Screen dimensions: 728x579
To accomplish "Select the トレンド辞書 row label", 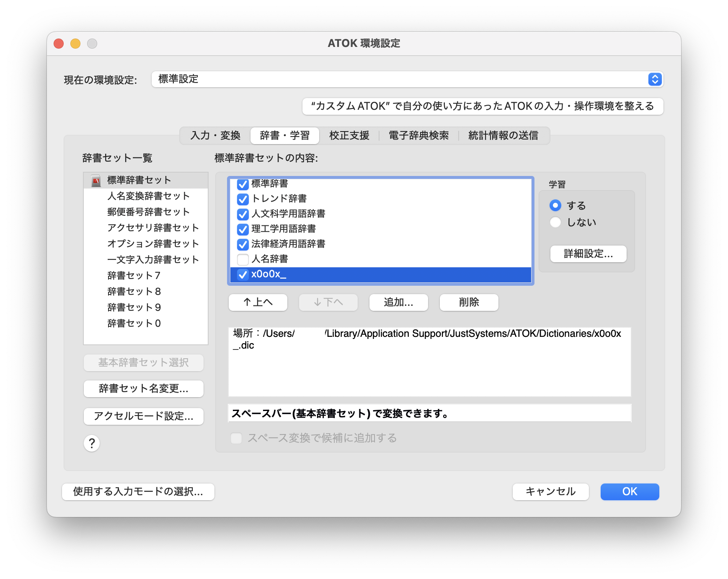I will click(279, 199).
